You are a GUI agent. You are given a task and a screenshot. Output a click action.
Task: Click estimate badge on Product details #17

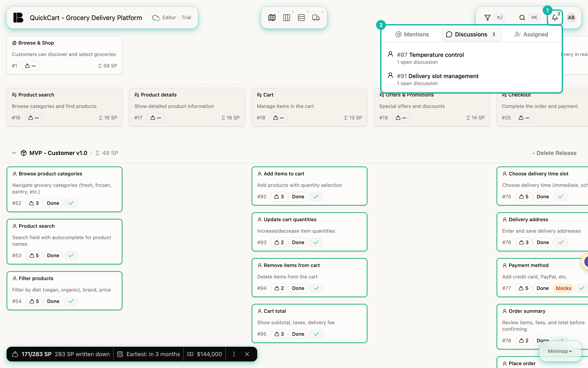click(x=156, y=118)
